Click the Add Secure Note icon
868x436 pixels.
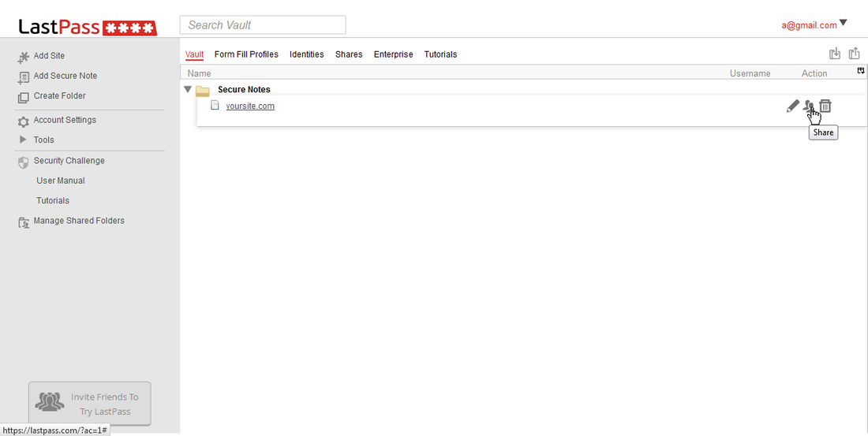click(x=23, y=77)
